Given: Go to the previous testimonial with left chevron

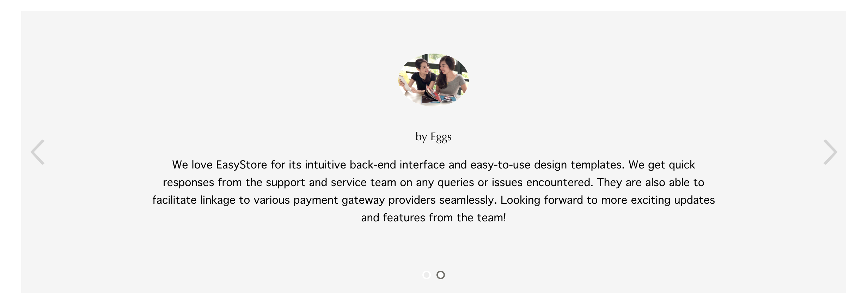Looking at the screenshot, I should tap(38, 152).
